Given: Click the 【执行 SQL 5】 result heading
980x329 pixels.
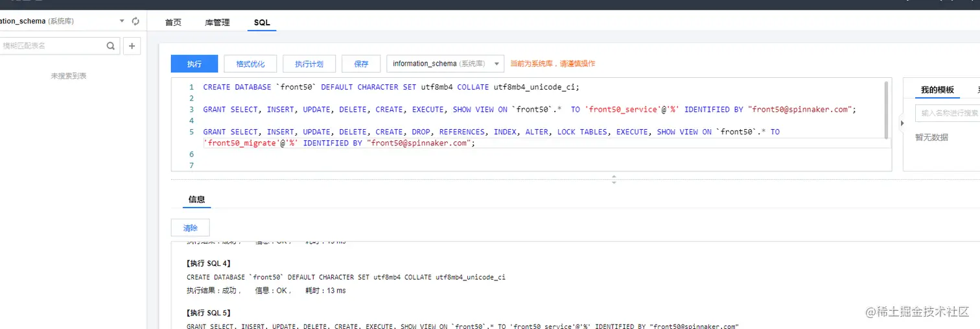Looking at the screenshot, I should [209, 313].
